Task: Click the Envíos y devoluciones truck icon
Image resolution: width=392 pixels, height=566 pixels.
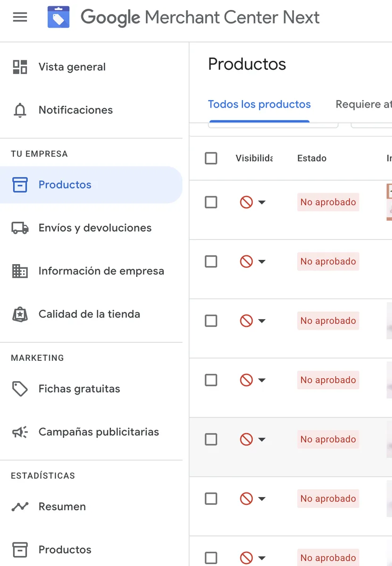Action: click(x=20, y=228)
